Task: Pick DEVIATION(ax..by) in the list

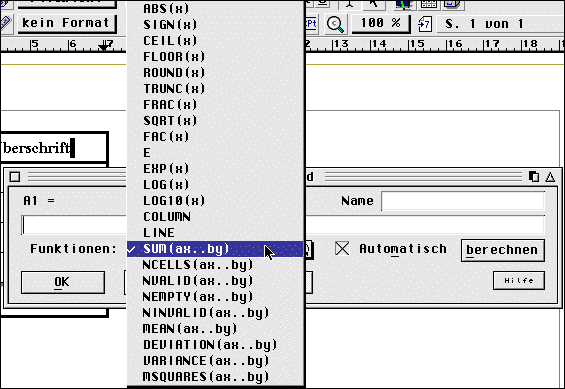Action: pos(216,344)
